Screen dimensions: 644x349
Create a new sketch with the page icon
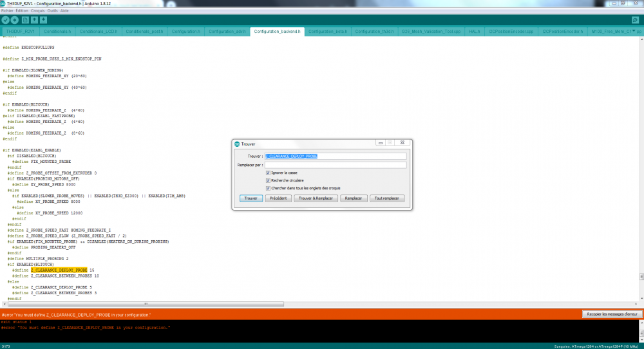(x=25, y=20)
